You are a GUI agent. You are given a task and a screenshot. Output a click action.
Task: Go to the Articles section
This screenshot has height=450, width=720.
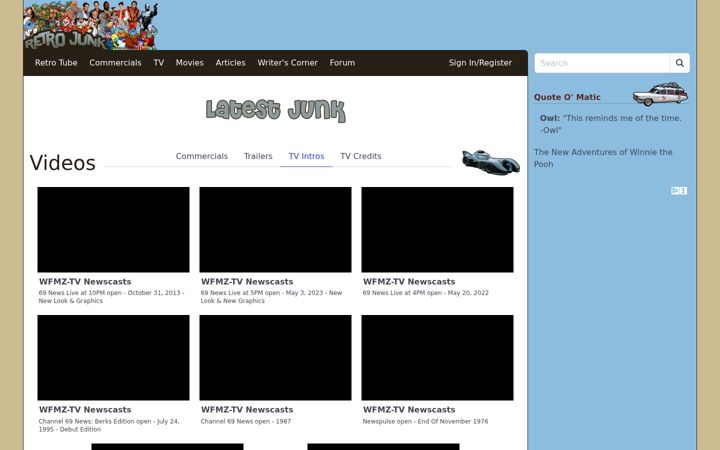[231, 63]
